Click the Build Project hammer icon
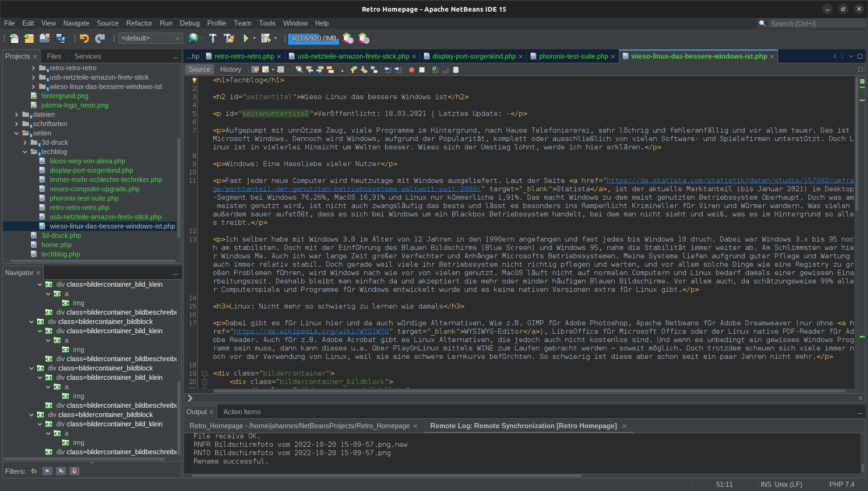Screen dimensions: 868x491 coord(213,39)
